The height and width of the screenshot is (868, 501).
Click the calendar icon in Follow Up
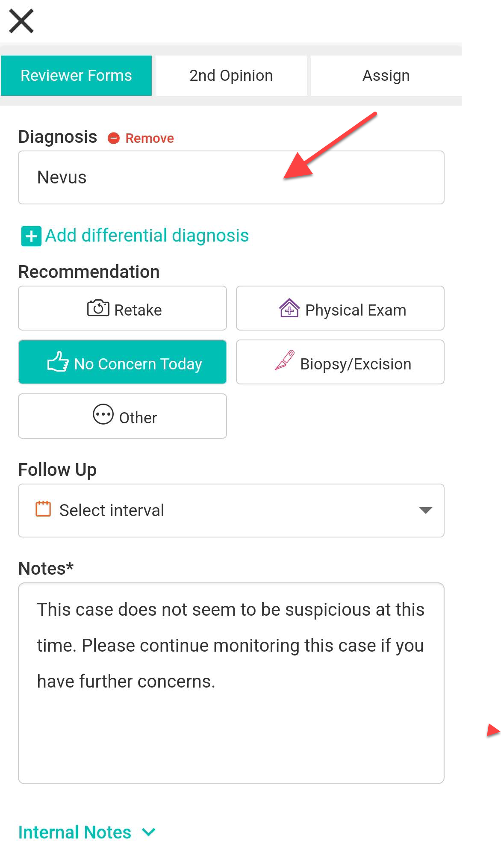point(43,509)
